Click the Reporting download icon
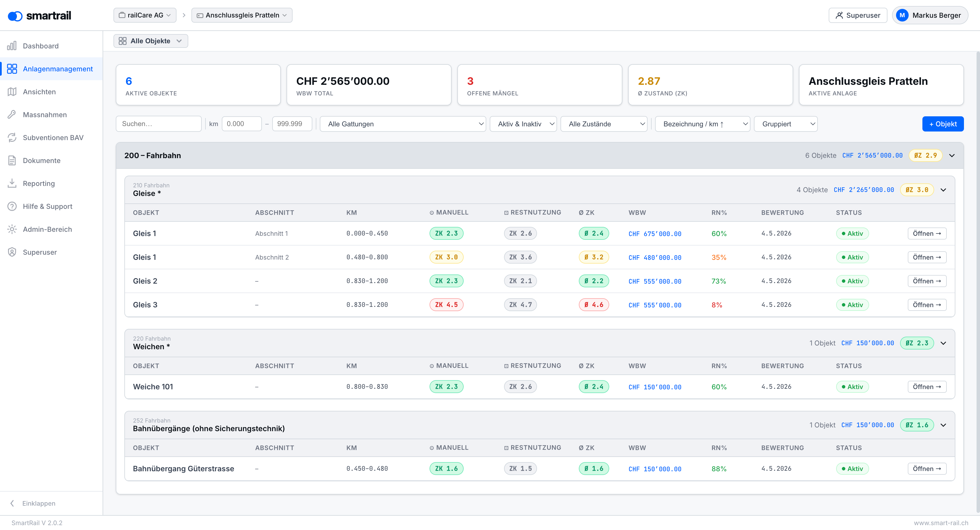The height and width of the screenshot is (530, 980). [12, 183]
